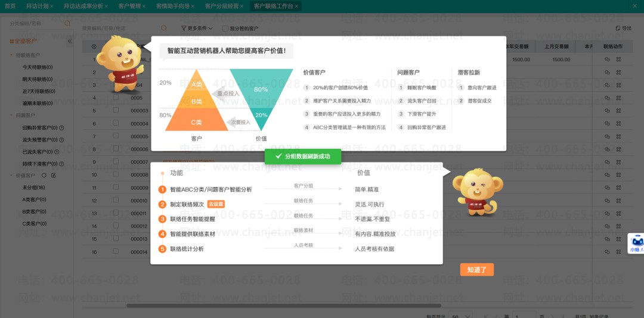
Task: Collapse the left category sidebar
Action: tap(69, 41)
